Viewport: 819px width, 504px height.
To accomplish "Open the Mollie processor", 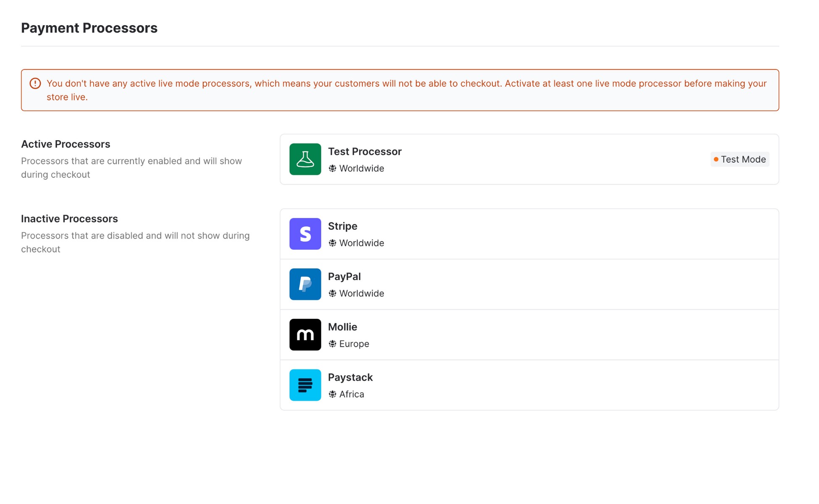I will tap(529, 335).
